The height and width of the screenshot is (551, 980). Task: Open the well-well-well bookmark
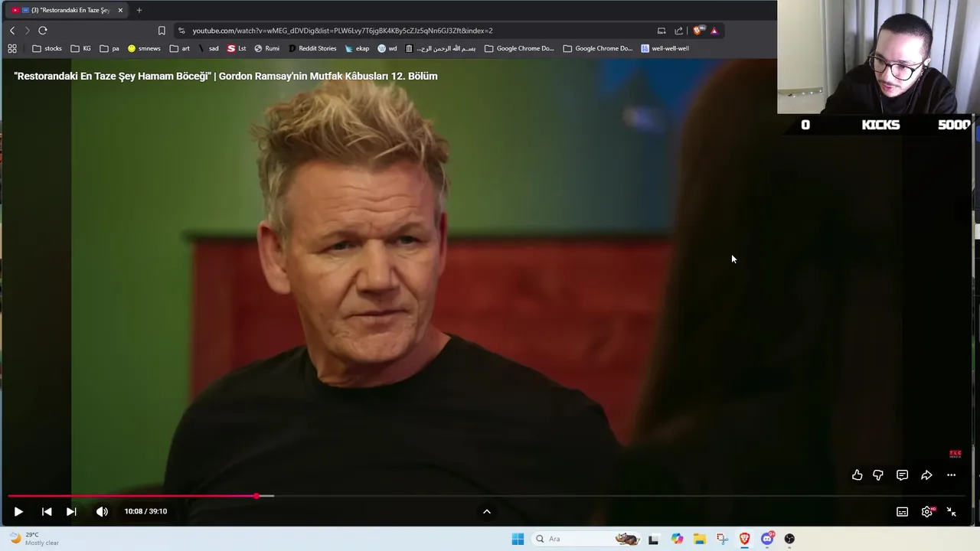[x=665, y=48]
